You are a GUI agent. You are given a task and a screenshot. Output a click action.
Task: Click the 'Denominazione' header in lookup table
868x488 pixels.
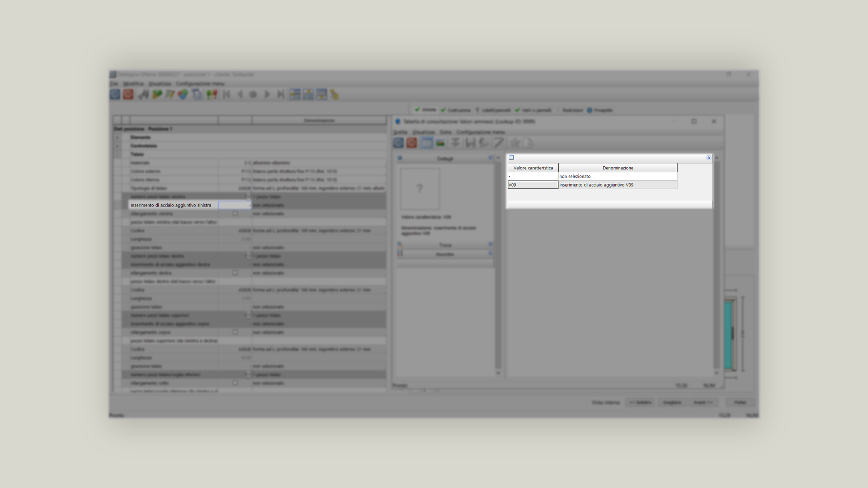click(x=618, y=168)
